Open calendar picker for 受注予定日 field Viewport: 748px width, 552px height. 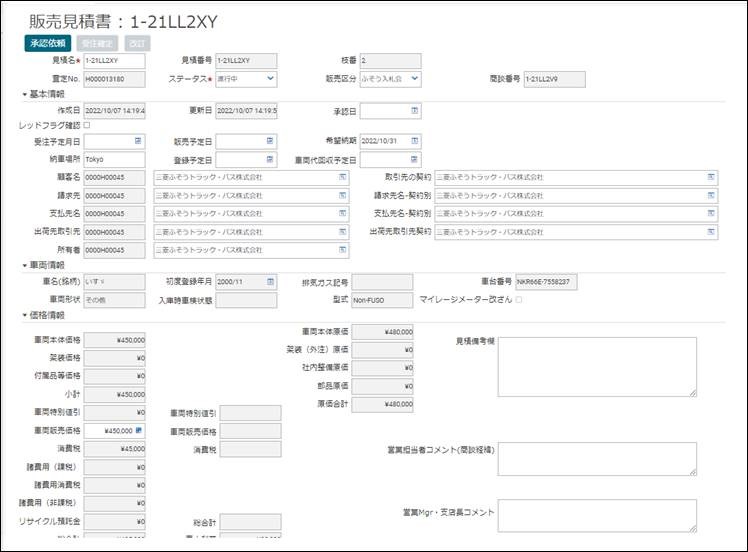click(138, 141)
